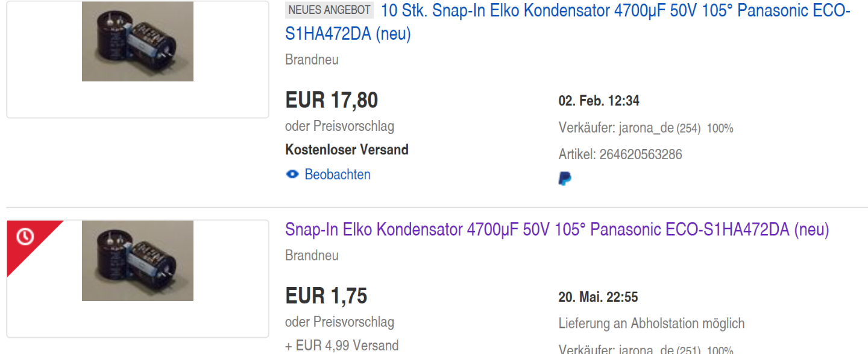Click the first listing's capacitor thumbnail
The height and width of the screenshot is (354, 868).
[x=137, y=41]
